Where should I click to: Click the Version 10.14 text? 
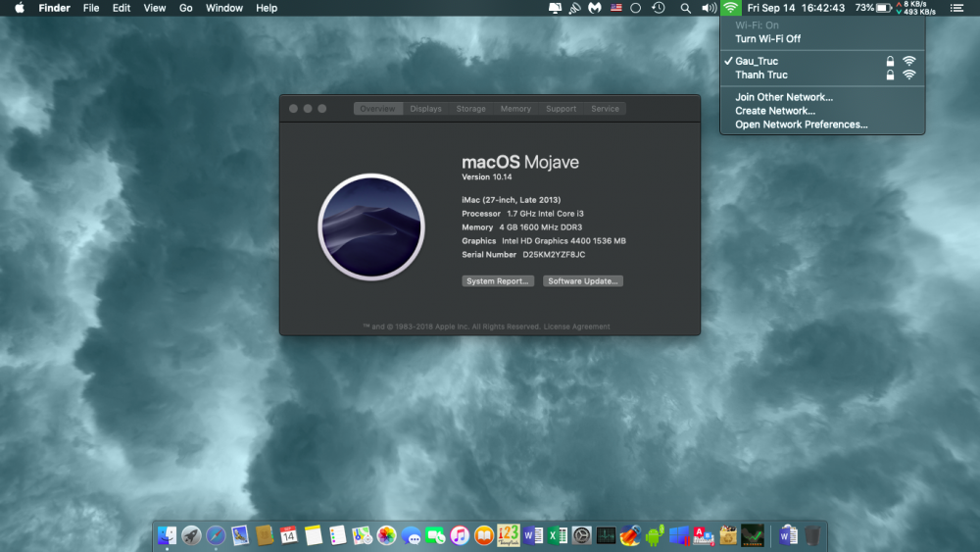pos(486,176)
